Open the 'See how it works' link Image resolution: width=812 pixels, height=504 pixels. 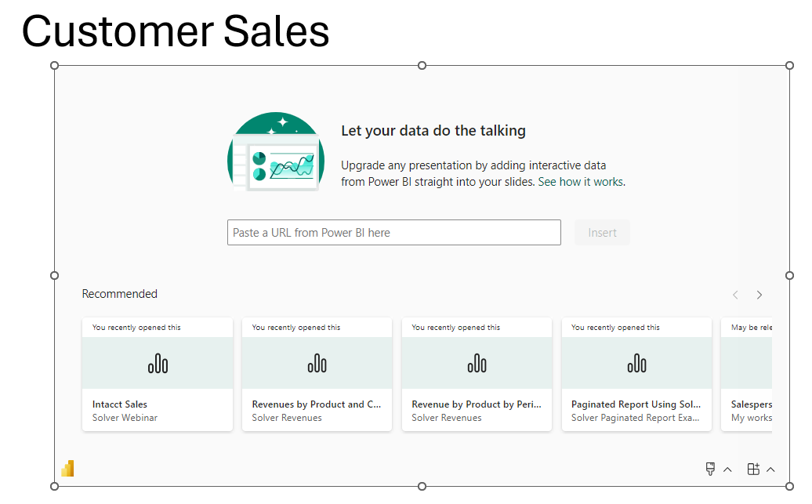tap(580, 182)
